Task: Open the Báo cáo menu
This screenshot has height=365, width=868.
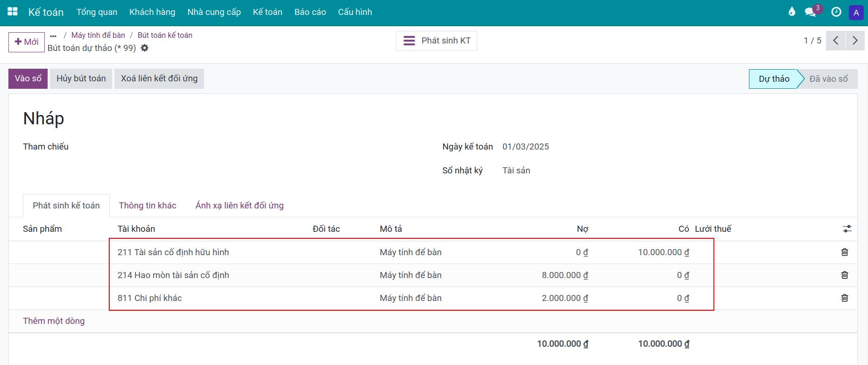Action: click(x=310, y=12)
